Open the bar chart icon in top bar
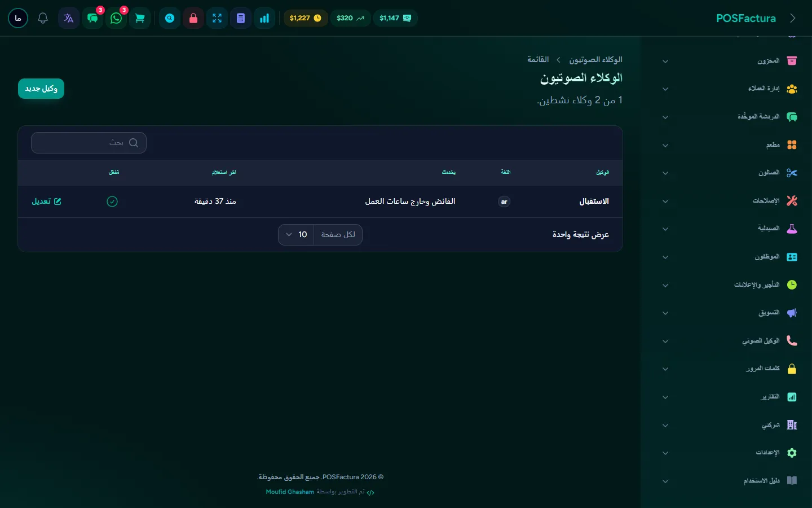Image resolution: width=812 pixels, height=508 pixels. [264, 18]
